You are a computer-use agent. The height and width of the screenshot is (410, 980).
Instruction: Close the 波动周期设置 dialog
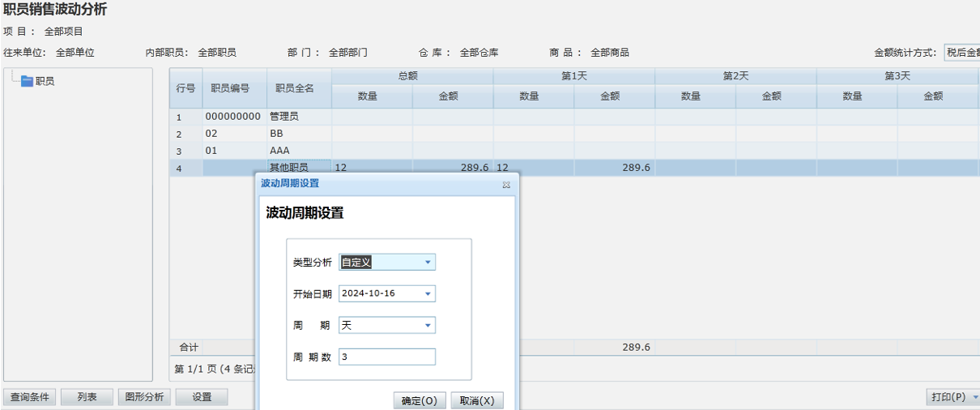coord(506,185)
